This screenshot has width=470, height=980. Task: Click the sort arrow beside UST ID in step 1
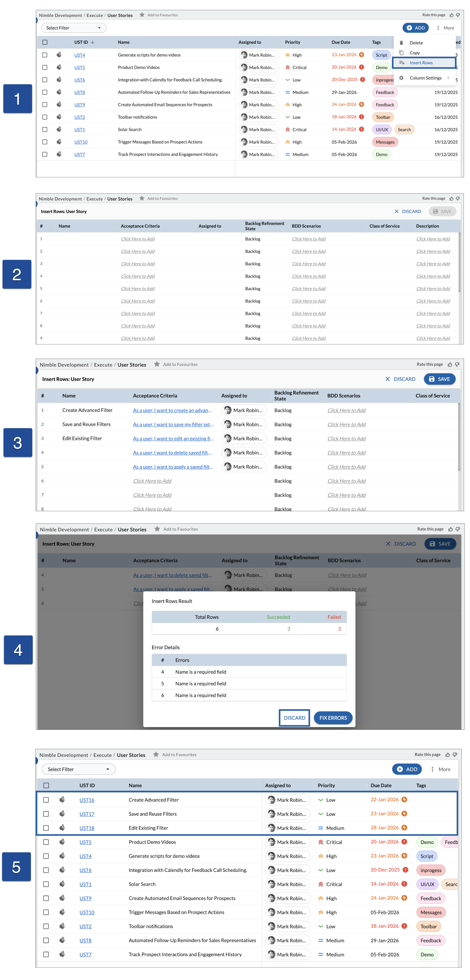click(92, 42)
